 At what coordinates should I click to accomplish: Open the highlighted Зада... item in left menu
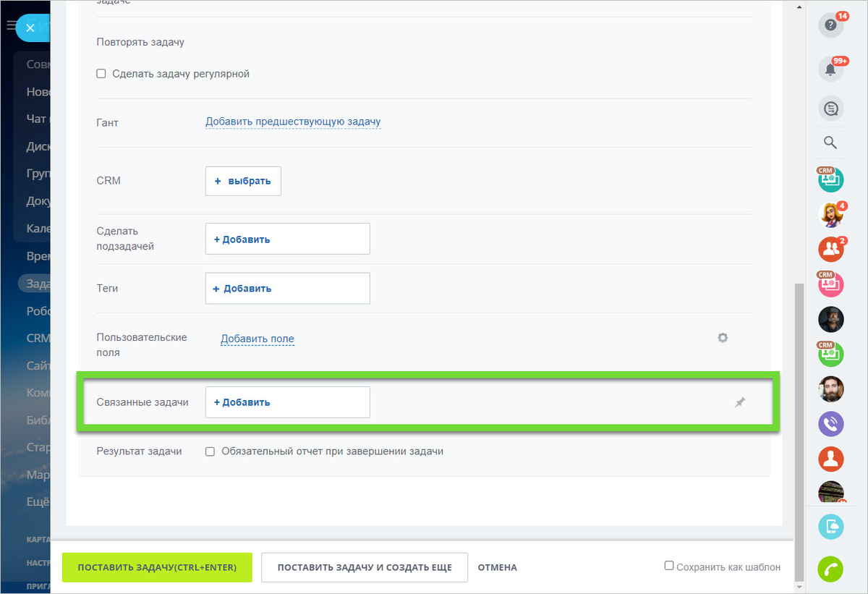[35, 284]
